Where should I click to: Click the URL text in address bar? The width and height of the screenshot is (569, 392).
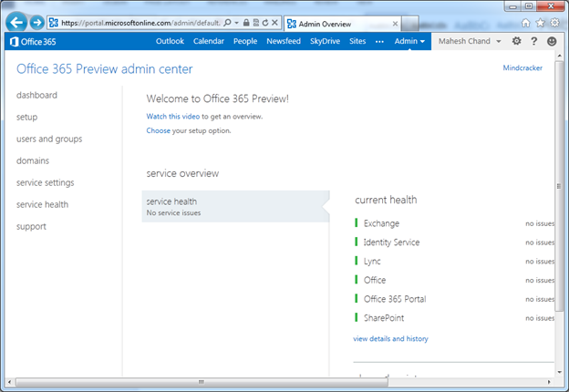(x=140, y=23)
